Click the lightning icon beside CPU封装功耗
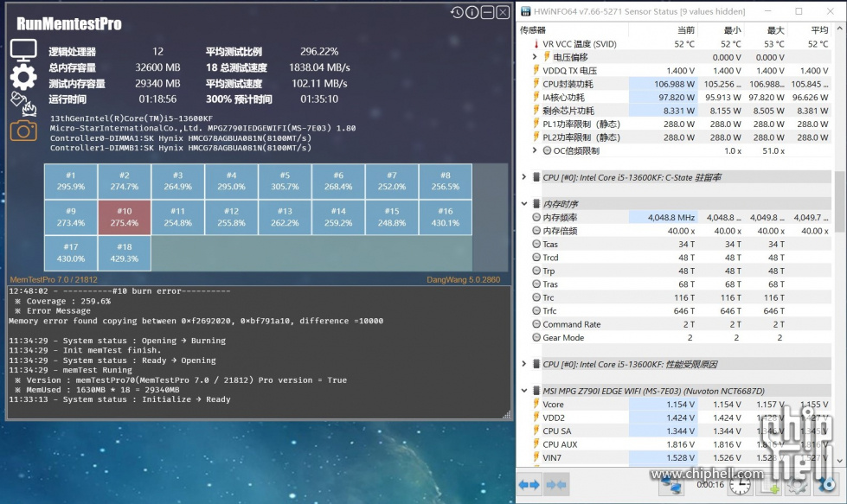Screen dimensions: 847x504 pyautogui.click(x=536, y=84)
